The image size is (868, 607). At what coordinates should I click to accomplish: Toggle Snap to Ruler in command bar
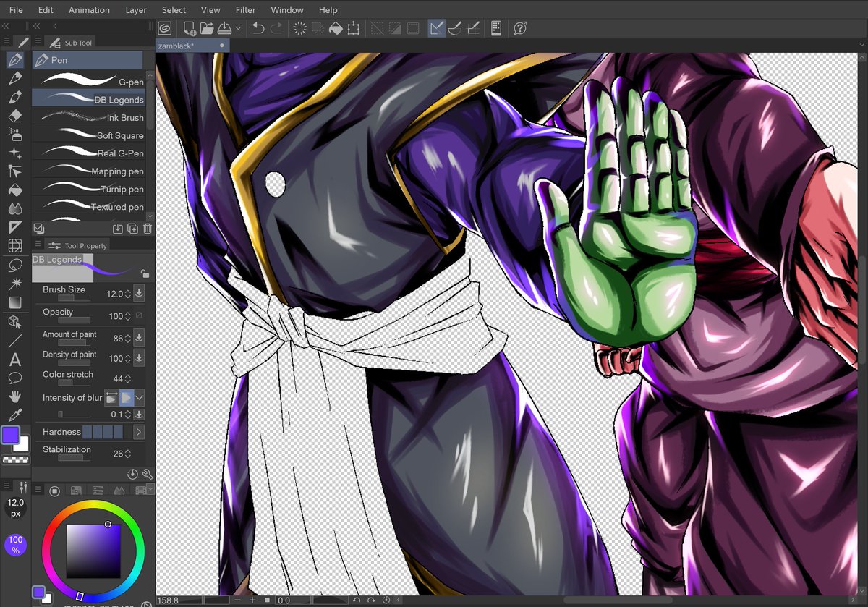(x=436, y=28)
